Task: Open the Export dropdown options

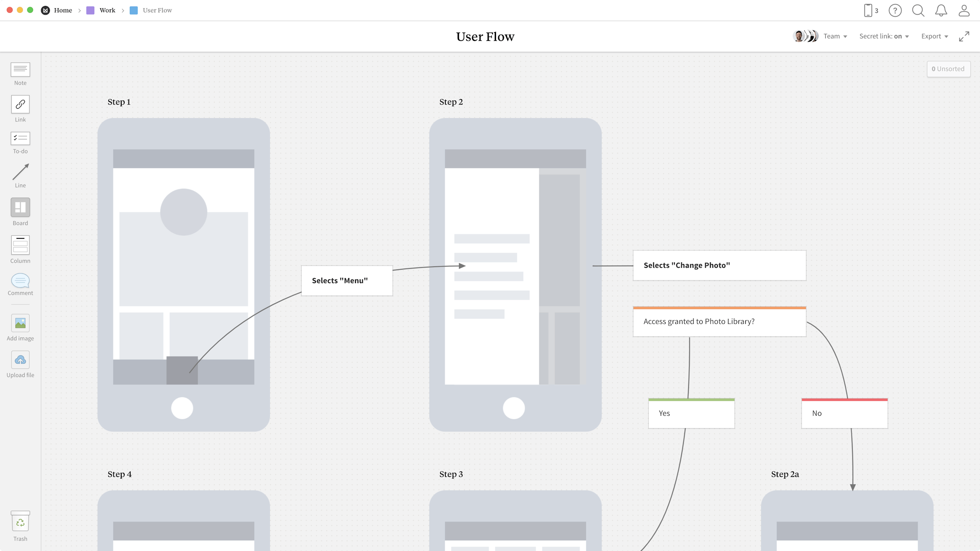Action: pyautogui.click(x=935, y=36)
